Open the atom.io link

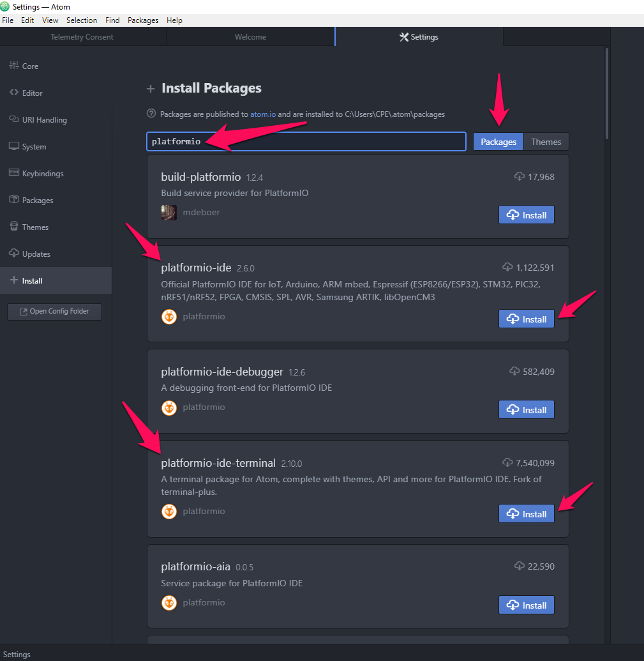(263, 114)
